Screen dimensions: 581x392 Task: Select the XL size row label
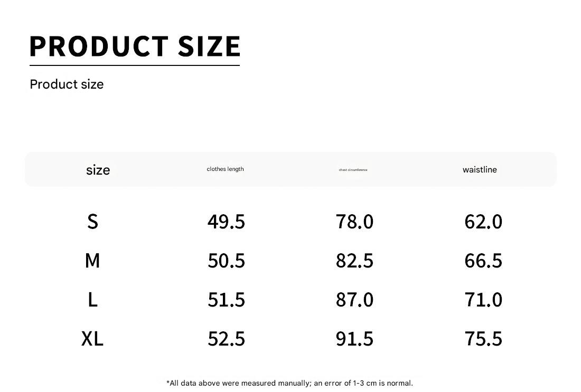point(92,339)
